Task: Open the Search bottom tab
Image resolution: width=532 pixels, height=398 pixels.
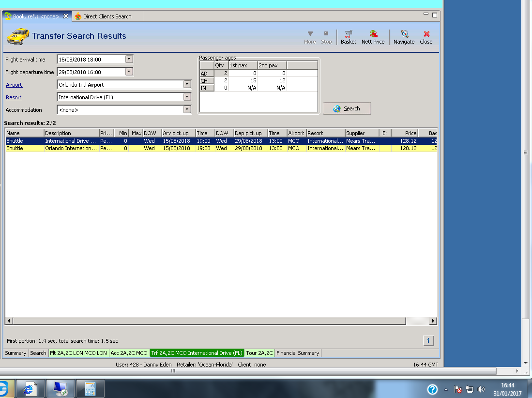Action: (x=38, y=353)
